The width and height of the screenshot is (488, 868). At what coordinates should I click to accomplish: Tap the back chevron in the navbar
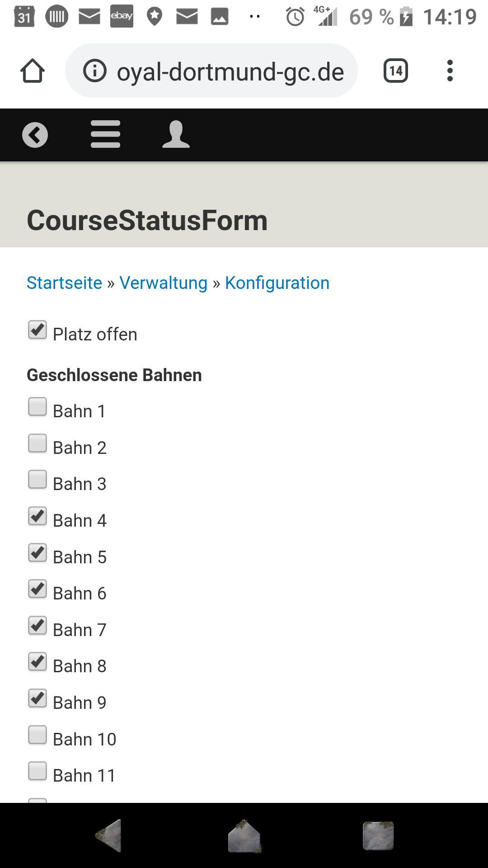pos(35,134)
